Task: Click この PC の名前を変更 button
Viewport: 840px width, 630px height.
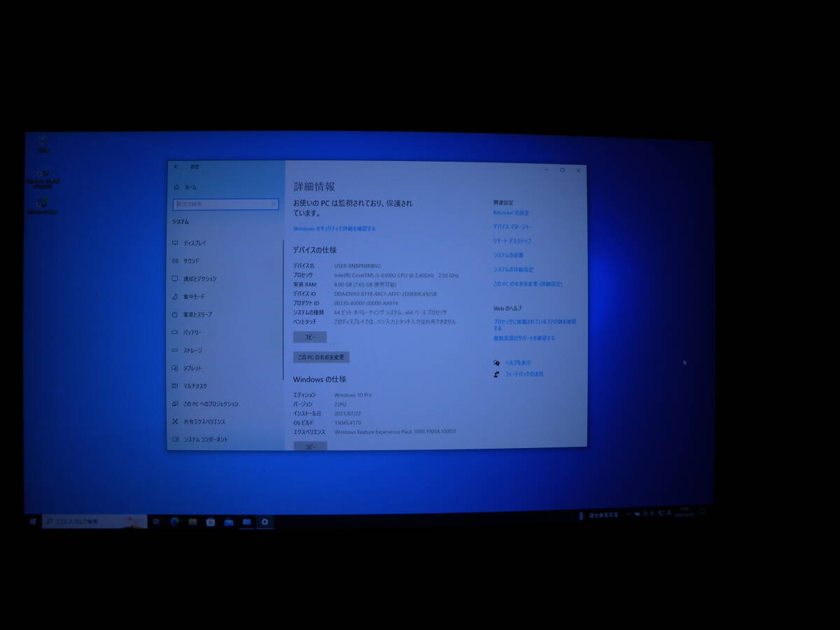Action: [321, 357]
